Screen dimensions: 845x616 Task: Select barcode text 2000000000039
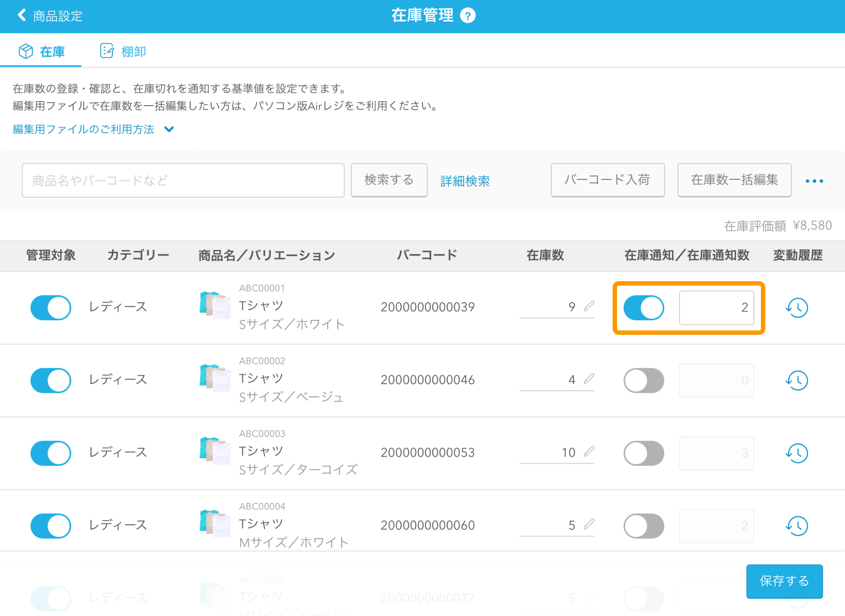coord(427,307)
